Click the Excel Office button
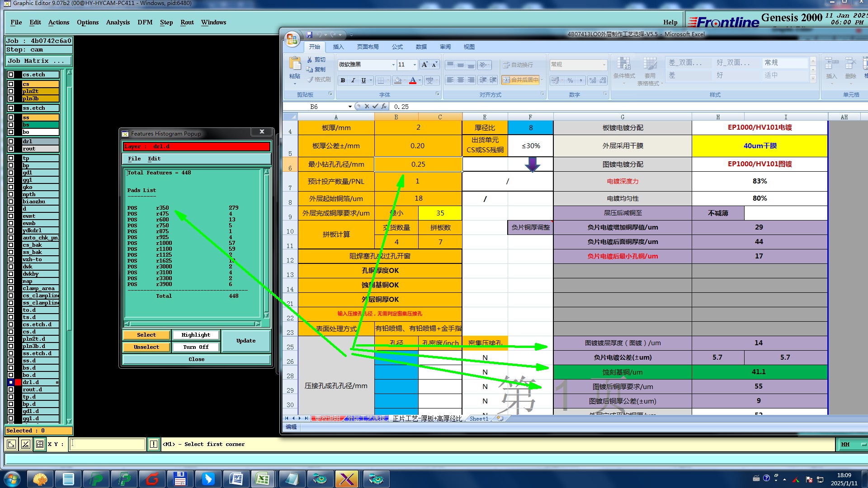The width and height of the screenshot is (868, 488). tap(292, 39)
